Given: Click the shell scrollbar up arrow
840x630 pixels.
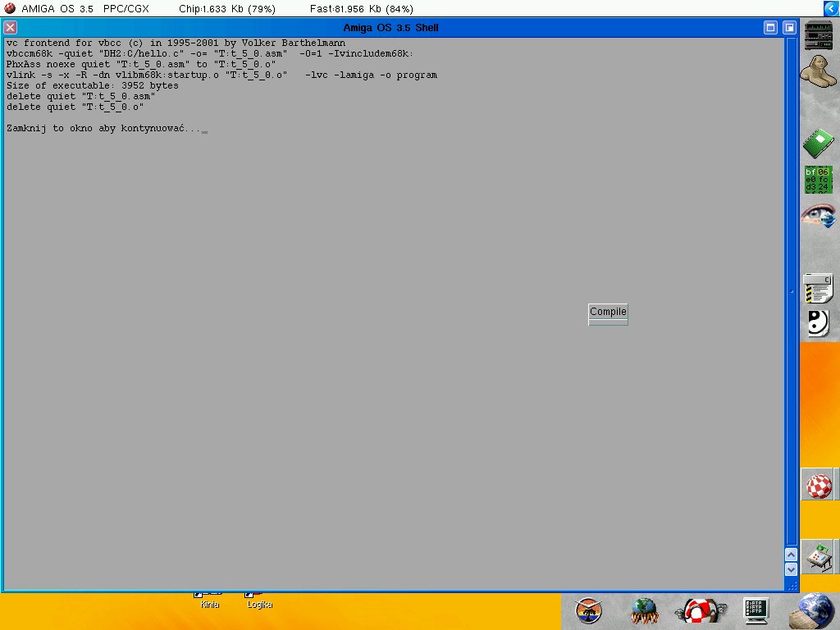Looking at the screenshot, I should point(791,555).
